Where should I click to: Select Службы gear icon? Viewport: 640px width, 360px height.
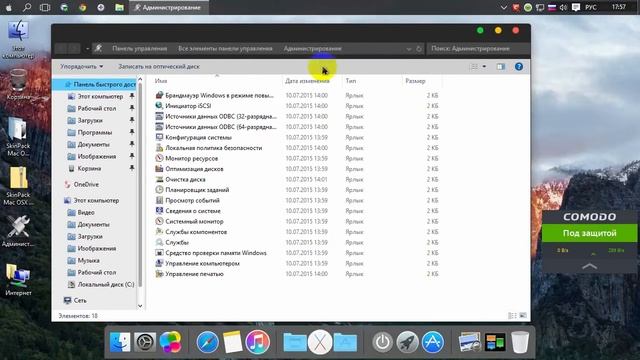[159, 242]
